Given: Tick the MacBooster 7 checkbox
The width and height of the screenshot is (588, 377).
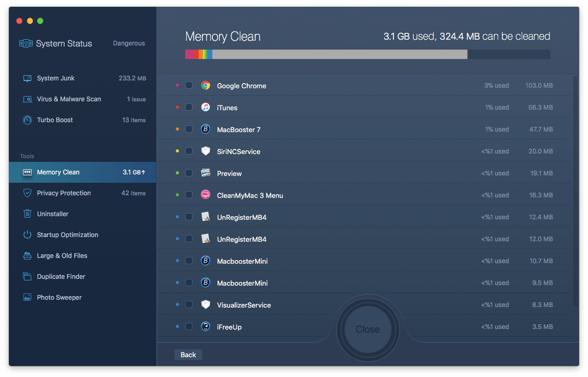Looking at the screenshot, I should point(189,129).
